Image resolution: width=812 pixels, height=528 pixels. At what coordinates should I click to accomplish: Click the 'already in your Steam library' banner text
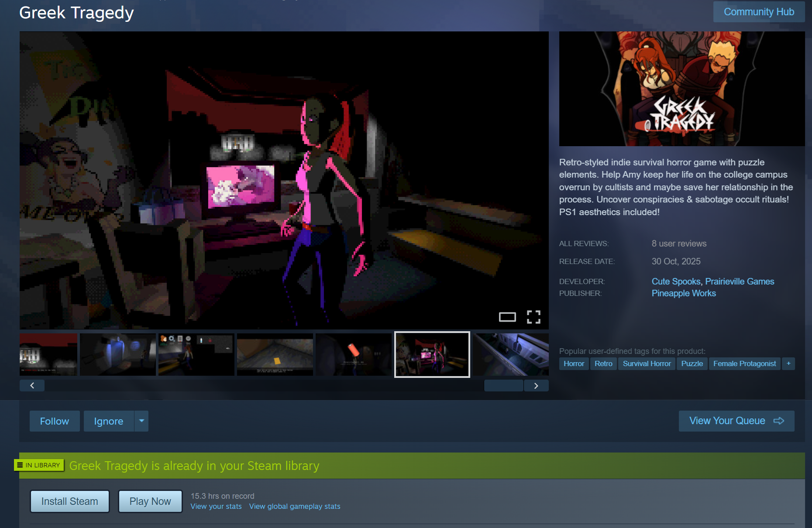[194, 466]
